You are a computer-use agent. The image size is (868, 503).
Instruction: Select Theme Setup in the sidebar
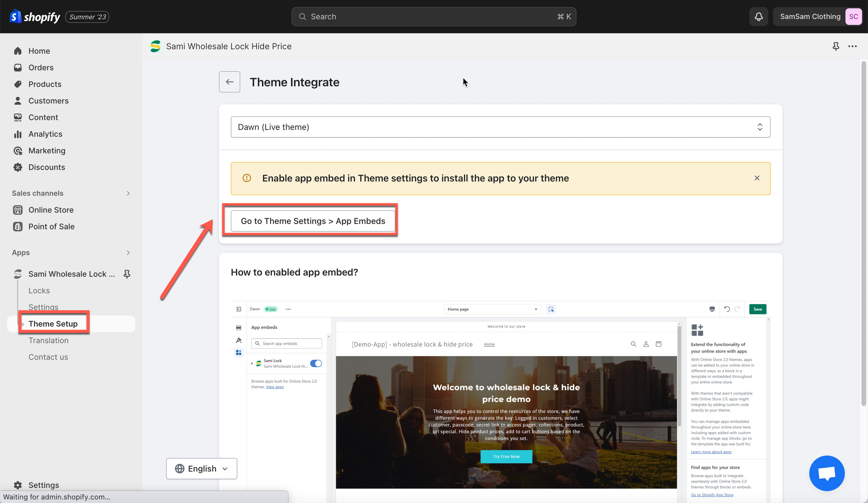53,324
